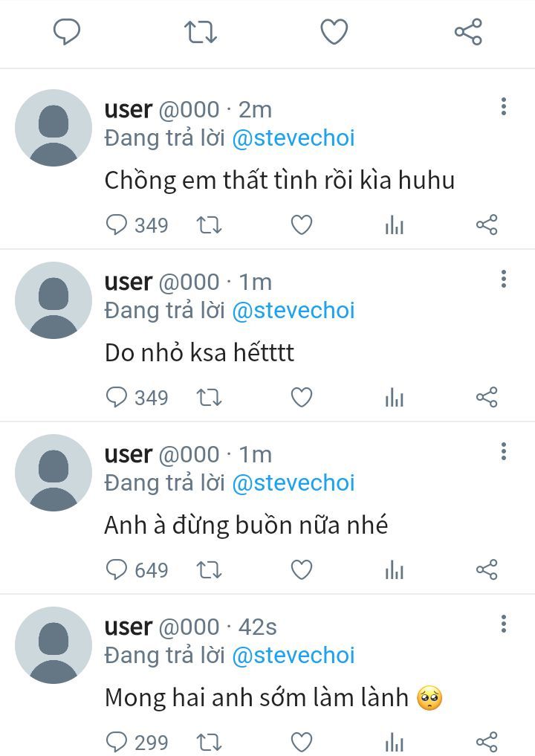Like the reply 'Chồng em thất tình rồi kìa huhu'
The width and height of the screenshot is (535, 756).
[302, 224]
